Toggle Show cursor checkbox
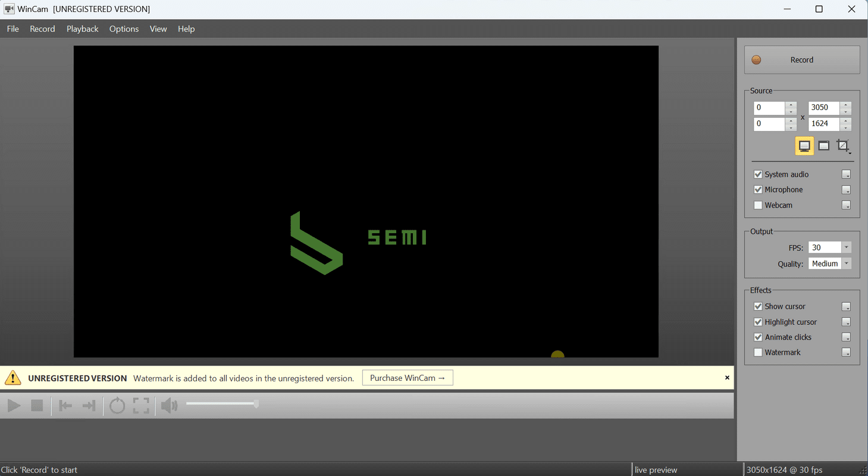The width and height of the screenshot is (868, 476). (758, 306)
